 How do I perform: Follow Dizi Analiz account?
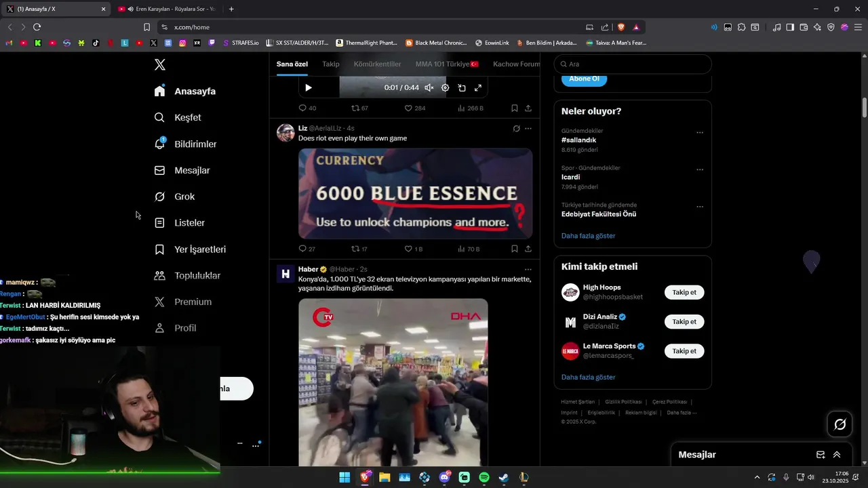pyautogui.click(x=684, y=321)
